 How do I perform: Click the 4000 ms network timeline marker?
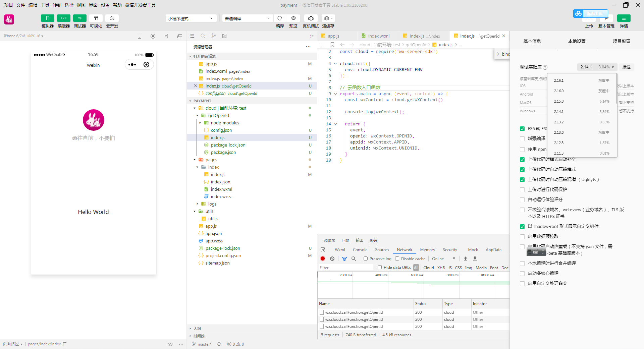381,275
